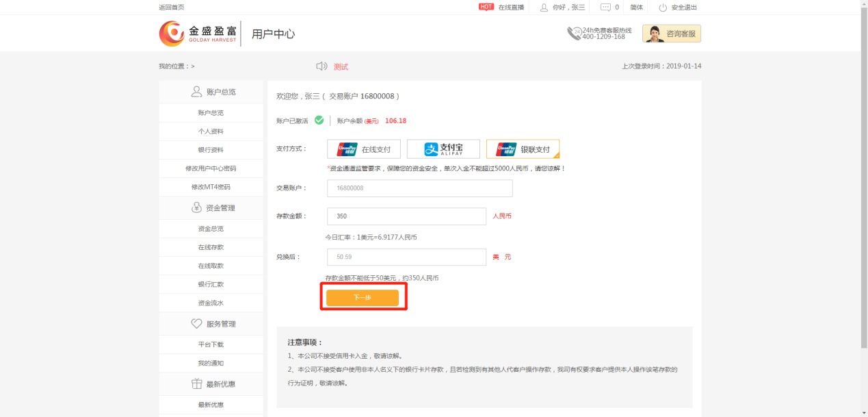
Task: Click the 兑换后 field showing 50.59
Action: [407, 257]
